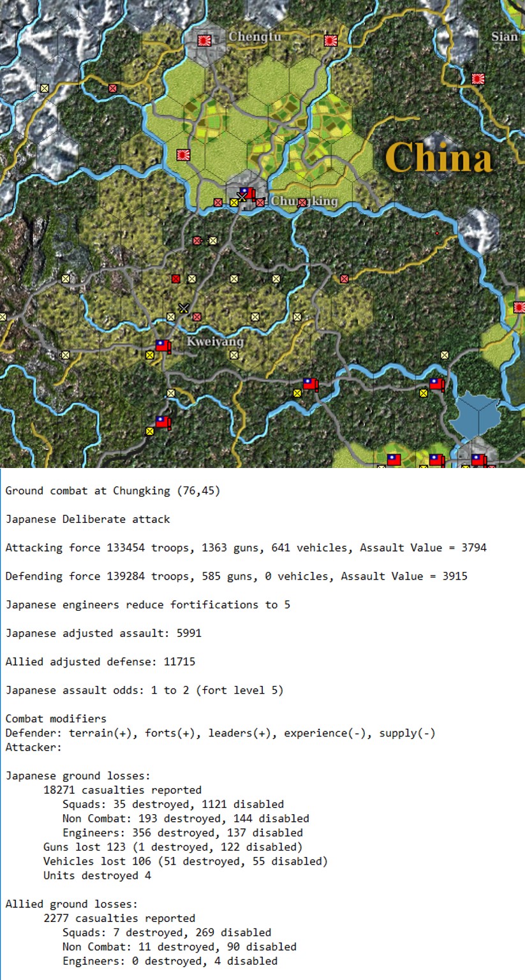Select the Japanese base flag at Chengtu

204,40
